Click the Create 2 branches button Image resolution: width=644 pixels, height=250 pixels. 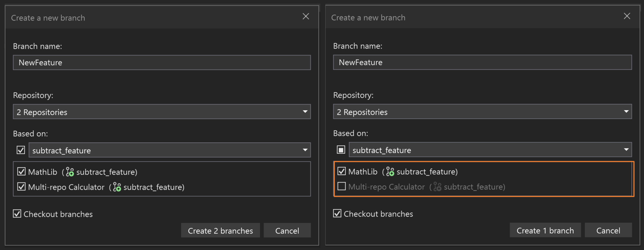pos(220,230)
